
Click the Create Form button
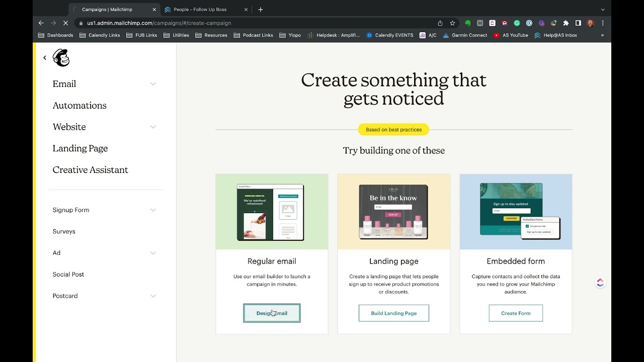click(516, 313)
